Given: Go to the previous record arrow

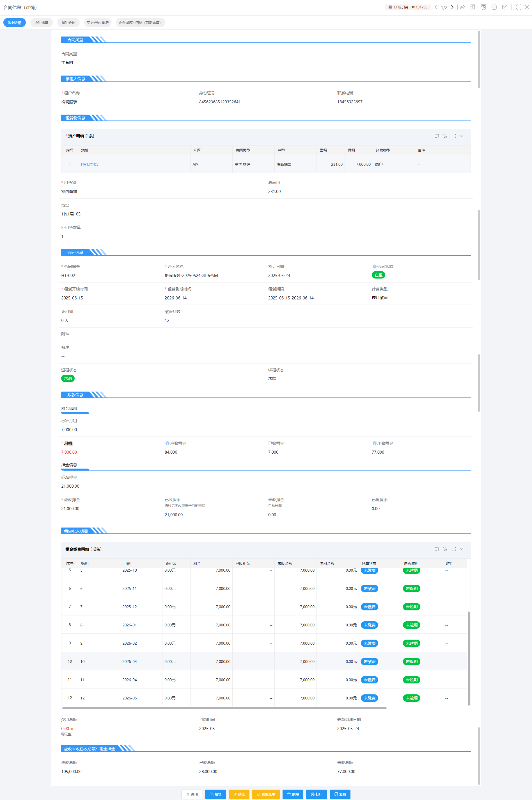Looking at the screenshot, I should [436, 7].
